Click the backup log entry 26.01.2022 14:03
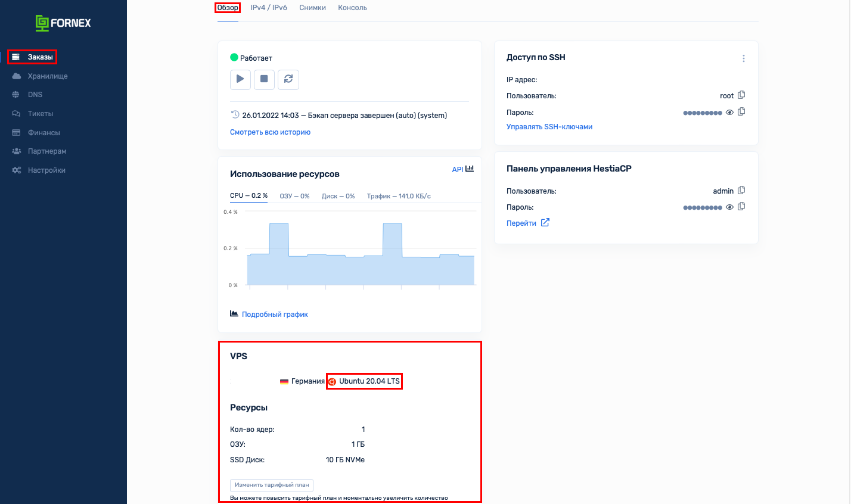This screenshot has width=851, height=504. [344, 116]
